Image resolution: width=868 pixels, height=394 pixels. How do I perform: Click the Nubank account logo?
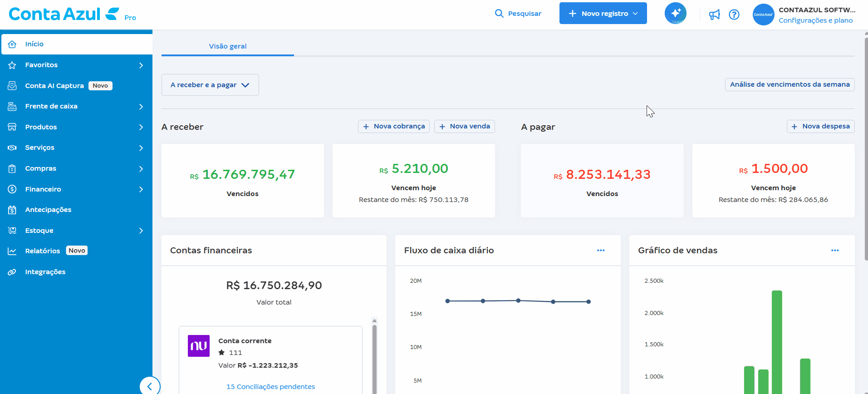[199, 346]
